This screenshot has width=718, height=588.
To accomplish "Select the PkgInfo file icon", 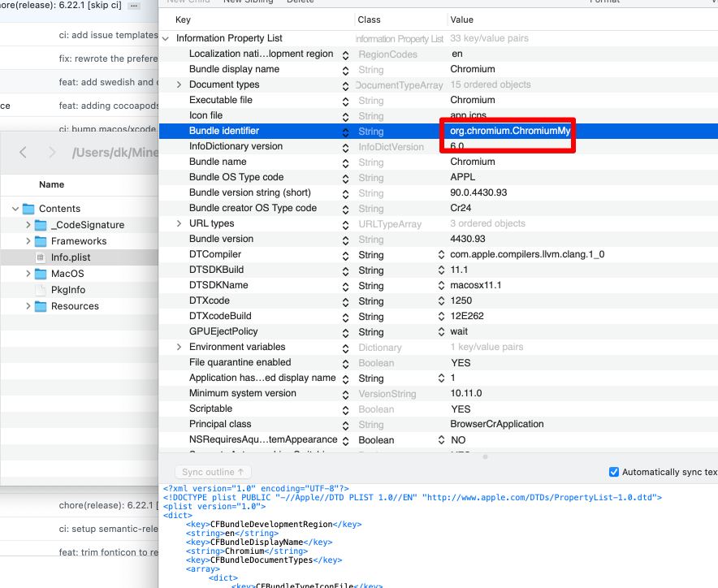I will click(x=41, y=290).
